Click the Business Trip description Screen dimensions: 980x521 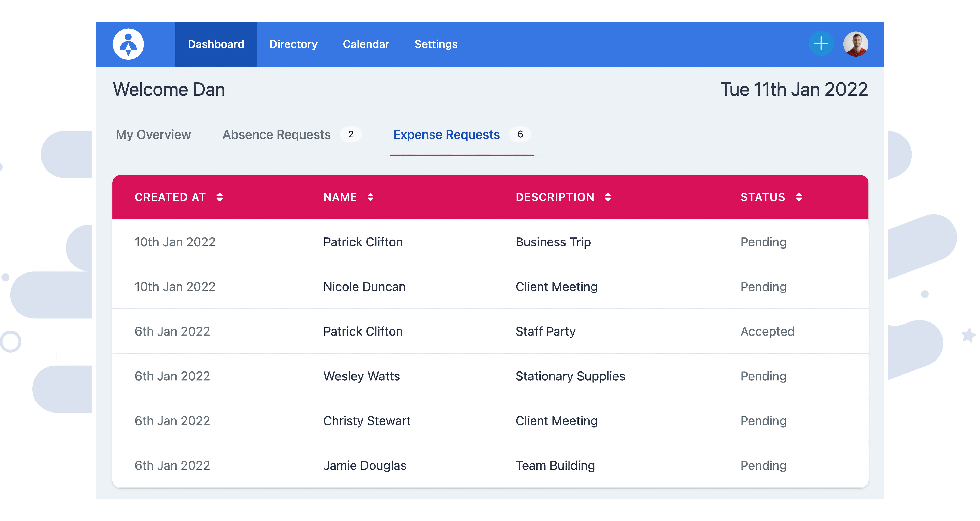(x=553, y=242)
